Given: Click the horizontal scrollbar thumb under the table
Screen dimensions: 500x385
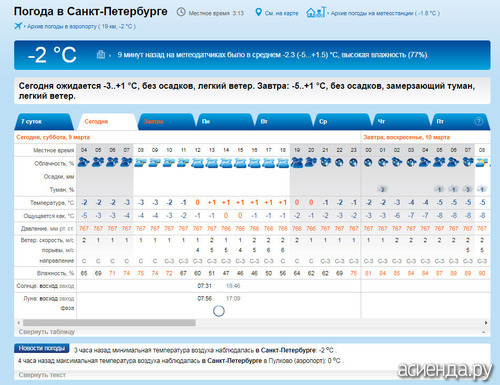Looking at the screenshot, I should click(x=109, y=323).
